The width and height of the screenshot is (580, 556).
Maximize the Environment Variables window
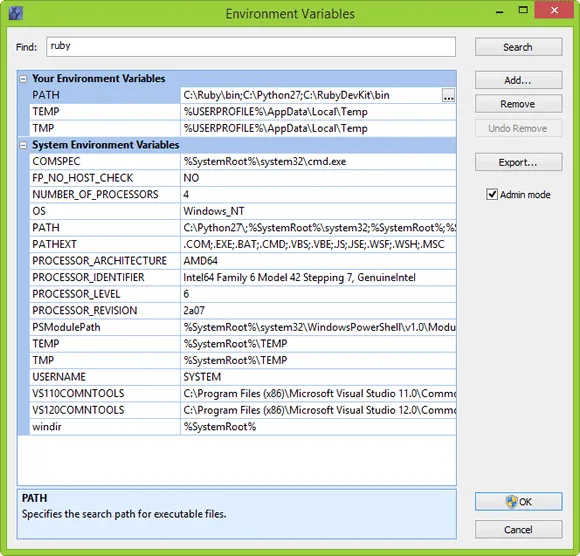(523, 10)
